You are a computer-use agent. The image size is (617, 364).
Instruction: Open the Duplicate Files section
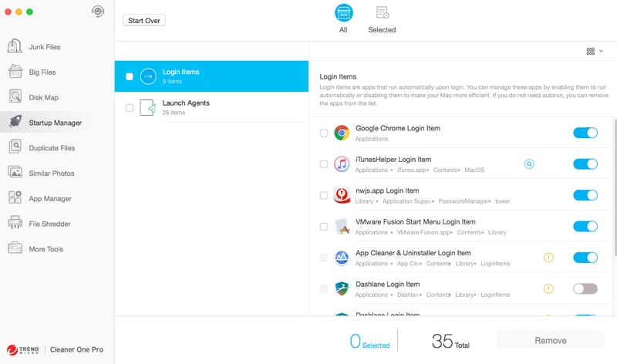click(52, 148)
